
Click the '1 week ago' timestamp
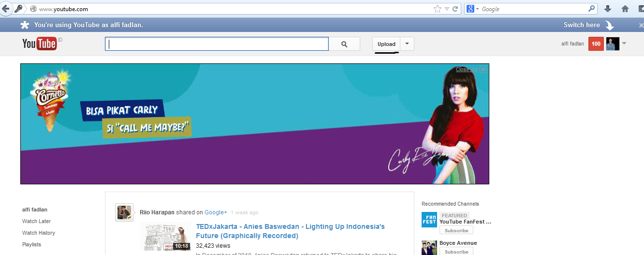pos(244,212)
